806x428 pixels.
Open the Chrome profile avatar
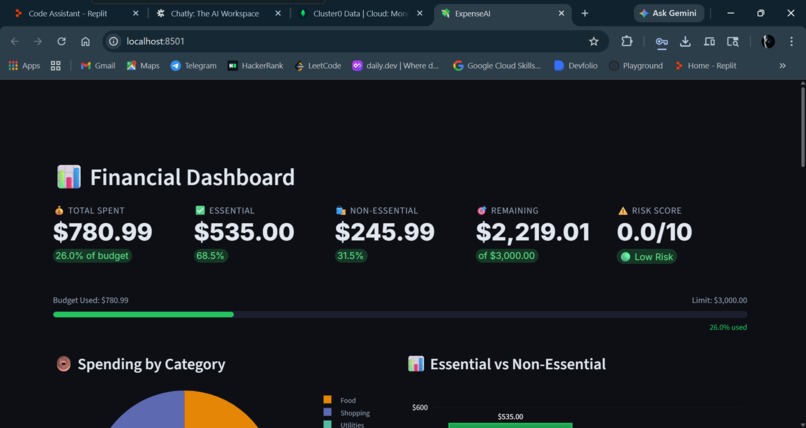[x=768, y=41]
